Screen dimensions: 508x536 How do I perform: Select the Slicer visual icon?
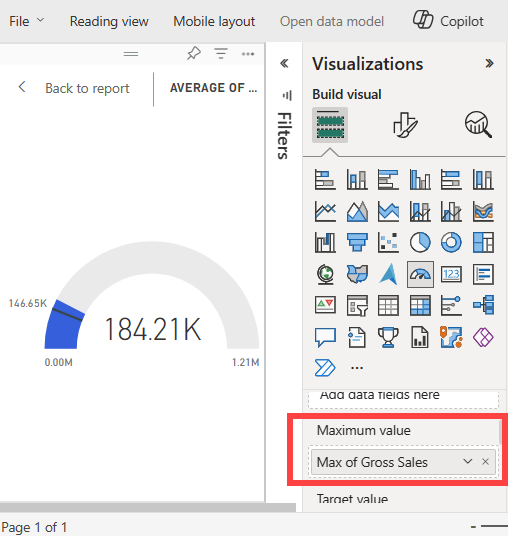click(357, 305)
